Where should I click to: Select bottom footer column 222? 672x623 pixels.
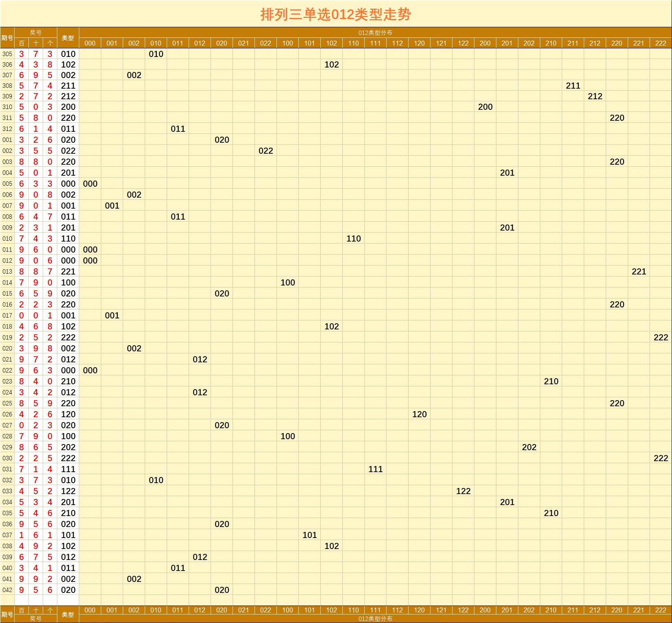point(661,610)
